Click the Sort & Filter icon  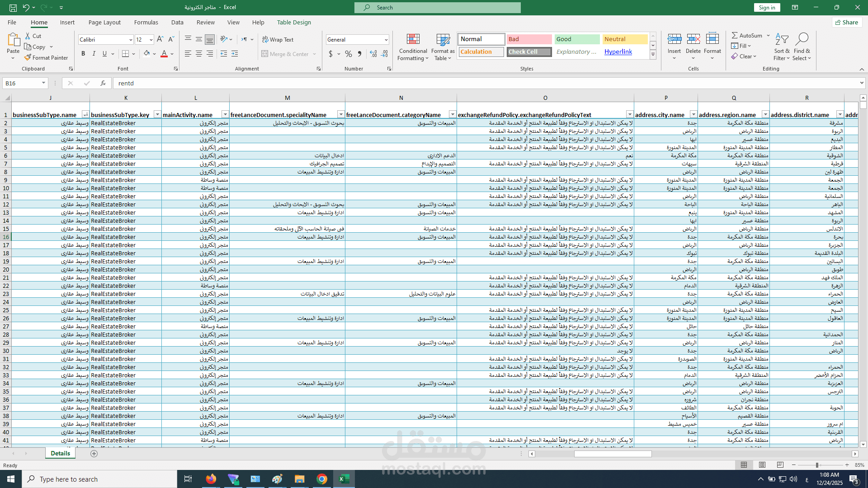(x=781, y=40)
